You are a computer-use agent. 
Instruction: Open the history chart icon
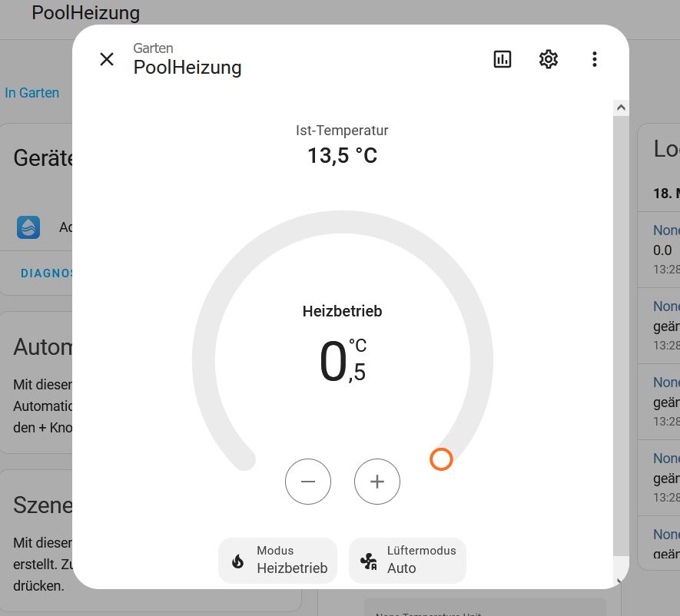pos(503,59)
